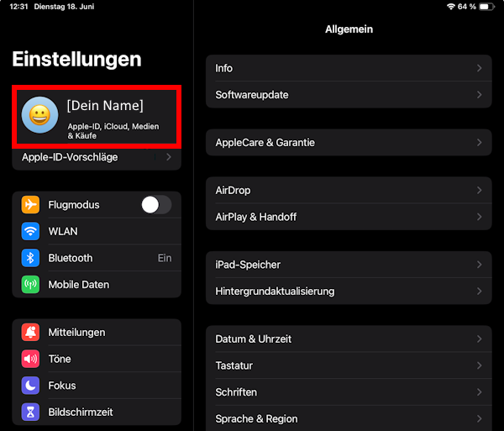Tap the WLAN wifi icon
The width and height of the screenshot is (504, 431).
pyautogui.click(x=30, y=231)
